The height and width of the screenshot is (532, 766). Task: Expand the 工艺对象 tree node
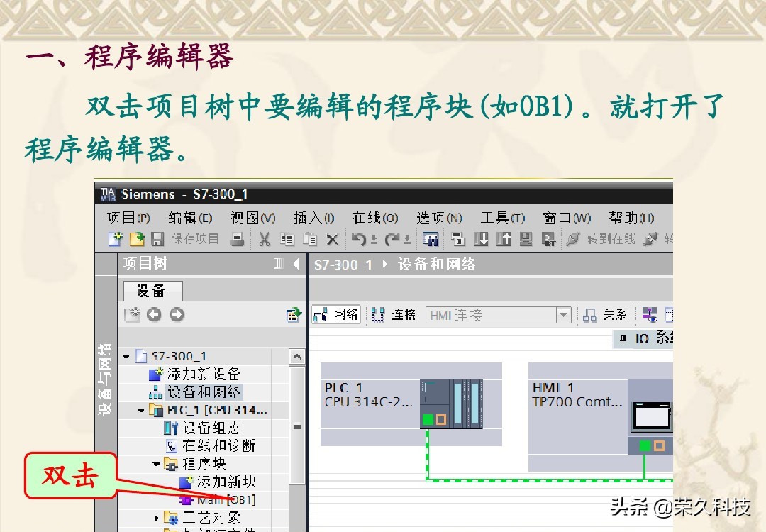click(x=155, y=518)
